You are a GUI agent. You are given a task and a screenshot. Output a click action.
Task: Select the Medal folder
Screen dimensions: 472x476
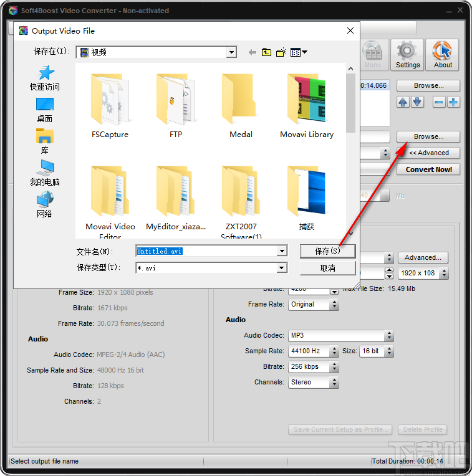click(241, 106)
